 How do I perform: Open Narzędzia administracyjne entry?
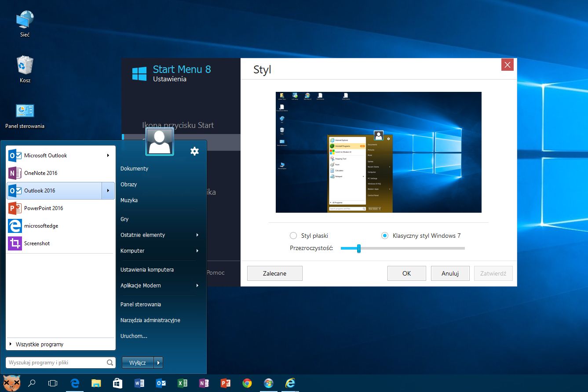pyautogui.click(x=150, y=320)
